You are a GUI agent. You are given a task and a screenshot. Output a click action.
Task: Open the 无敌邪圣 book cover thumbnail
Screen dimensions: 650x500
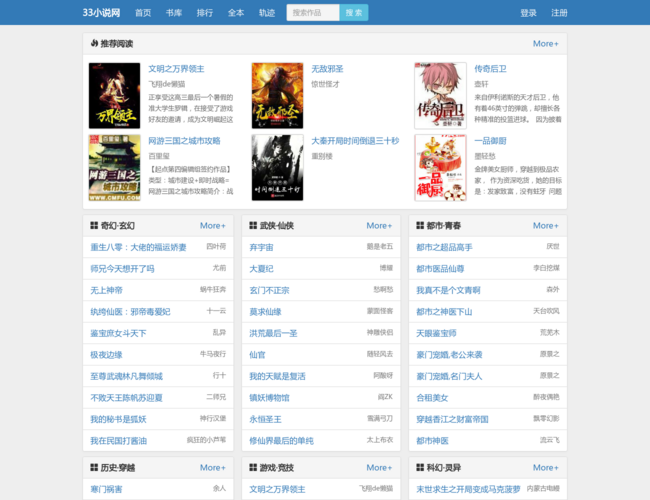pyautogui.click(x=277, y=96)
